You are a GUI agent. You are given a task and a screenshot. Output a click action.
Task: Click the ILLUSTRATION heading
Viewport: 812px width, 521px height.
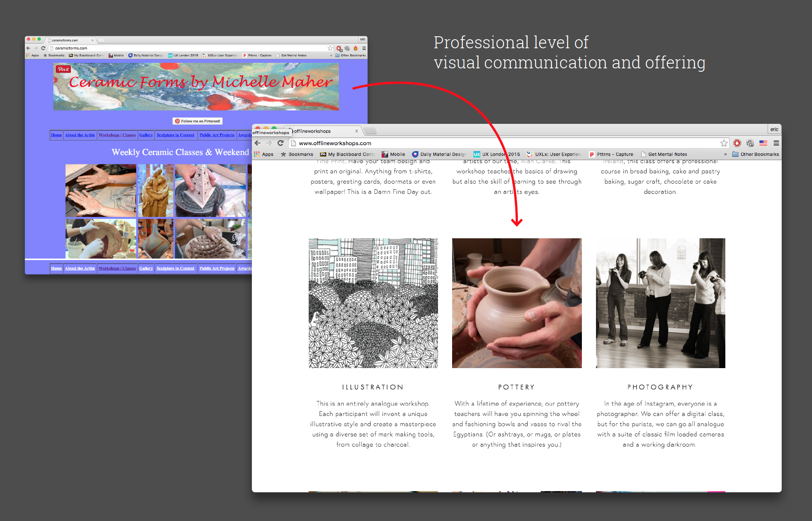(373, 387)
